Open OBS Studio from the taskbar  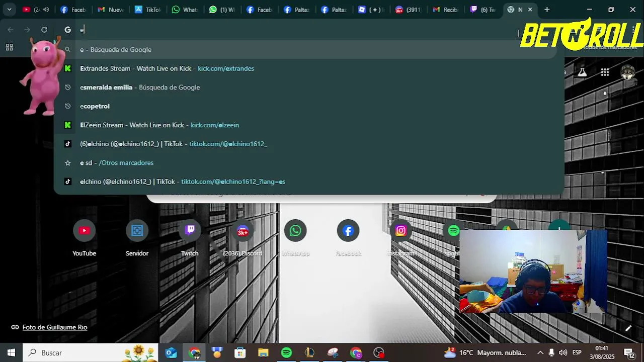379,352
